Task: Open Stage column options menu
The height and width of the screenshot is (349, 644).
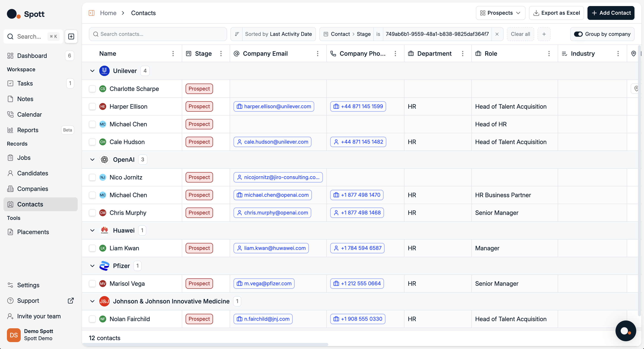Action: pos(221,54)
